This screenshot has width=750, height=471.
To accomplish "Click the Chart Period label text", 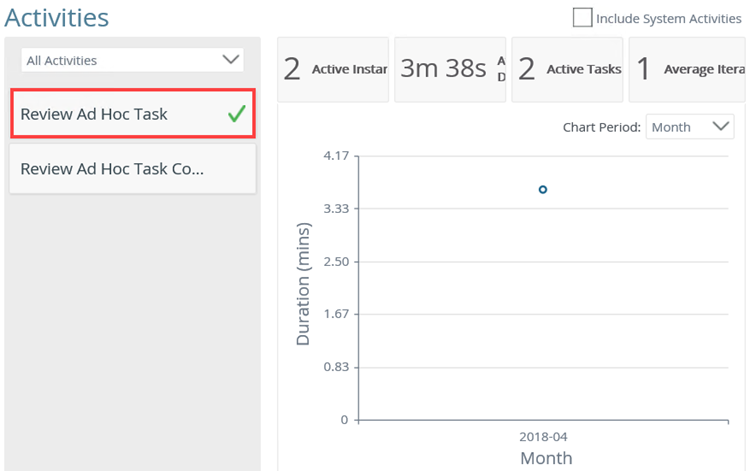I will 601,127.
